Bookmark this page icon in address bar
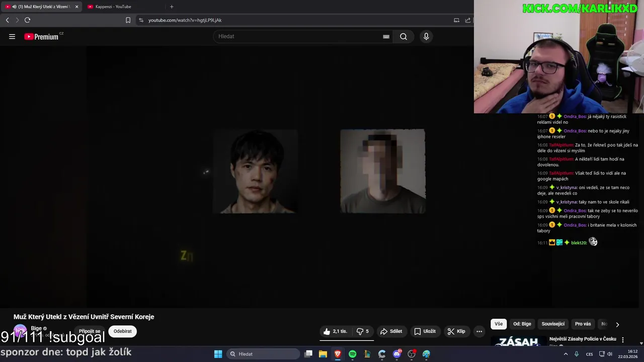The height and width of the screenshot is (362, 644). point(128,20)
